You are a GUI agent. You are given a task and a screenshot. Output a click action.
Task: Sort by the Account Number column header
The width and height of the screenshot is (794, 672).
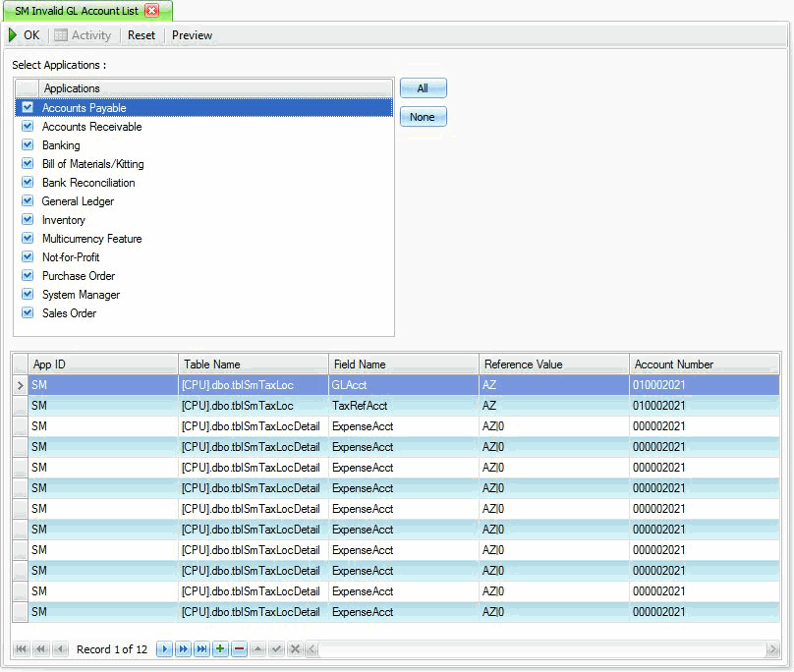703,364
